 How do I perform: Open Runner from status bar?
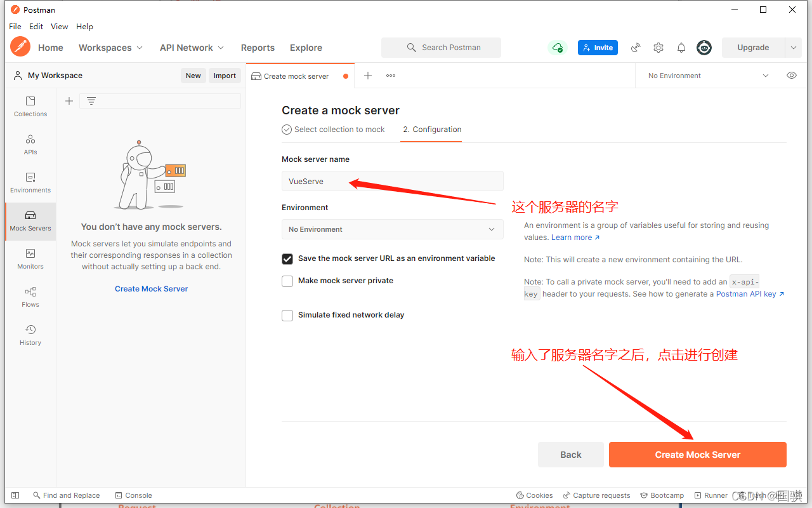coord(711,495)
